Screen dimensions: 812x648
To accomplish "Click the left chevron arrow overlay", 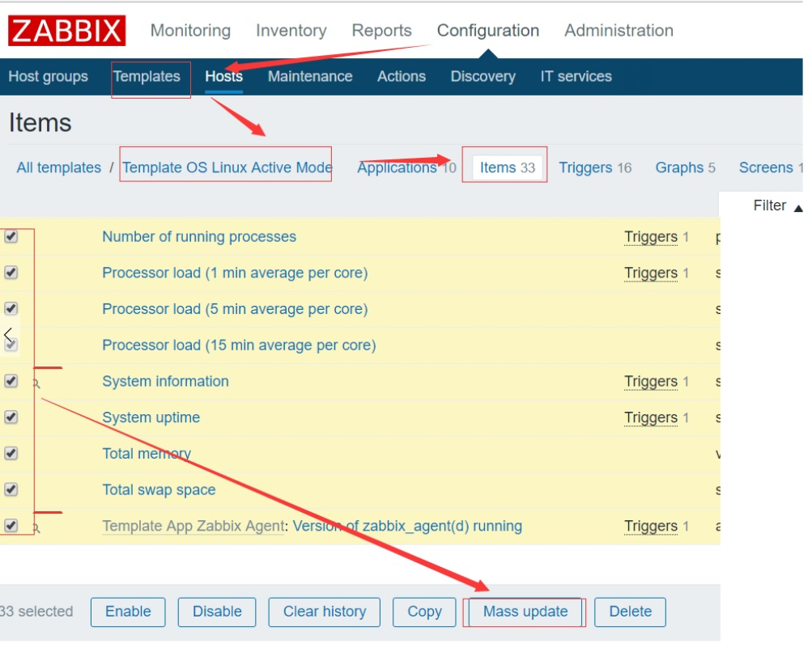I will point(8,335).
